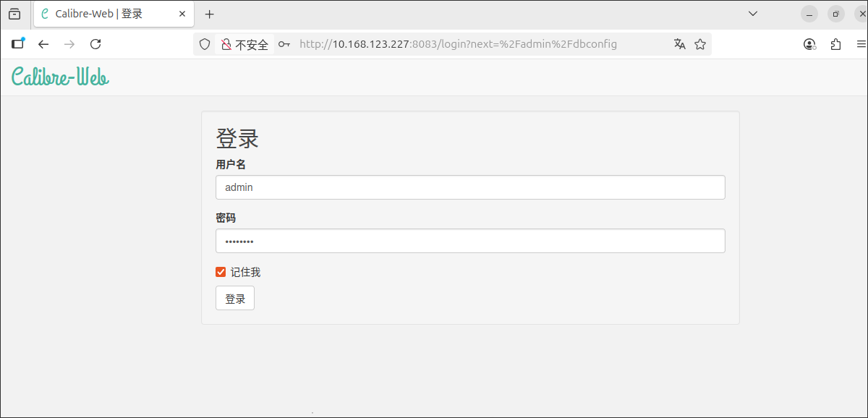Bookmark this page with the star icon

point(700,44)
